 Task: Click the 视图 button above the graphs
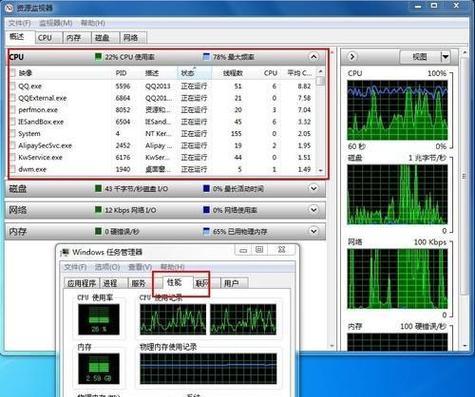(420, 57)
